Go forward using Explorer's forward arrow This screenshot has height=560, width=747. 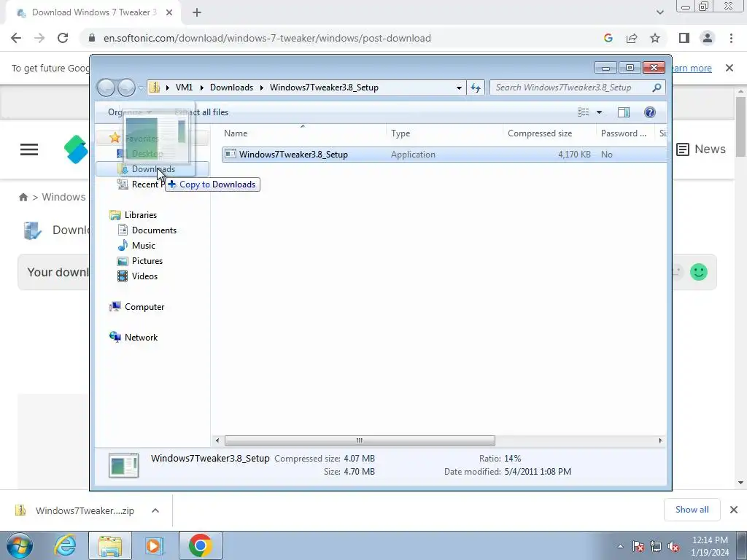pos(126,87)
